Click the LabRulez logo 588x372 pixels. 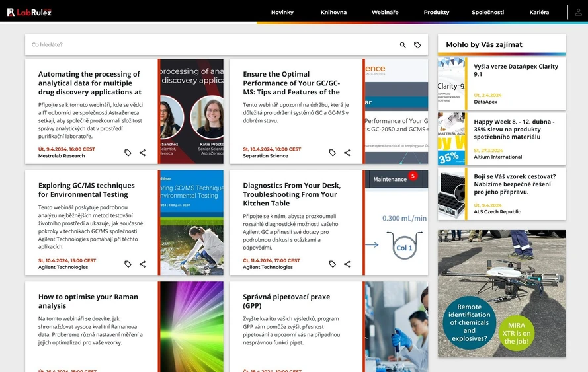(29, 12)
